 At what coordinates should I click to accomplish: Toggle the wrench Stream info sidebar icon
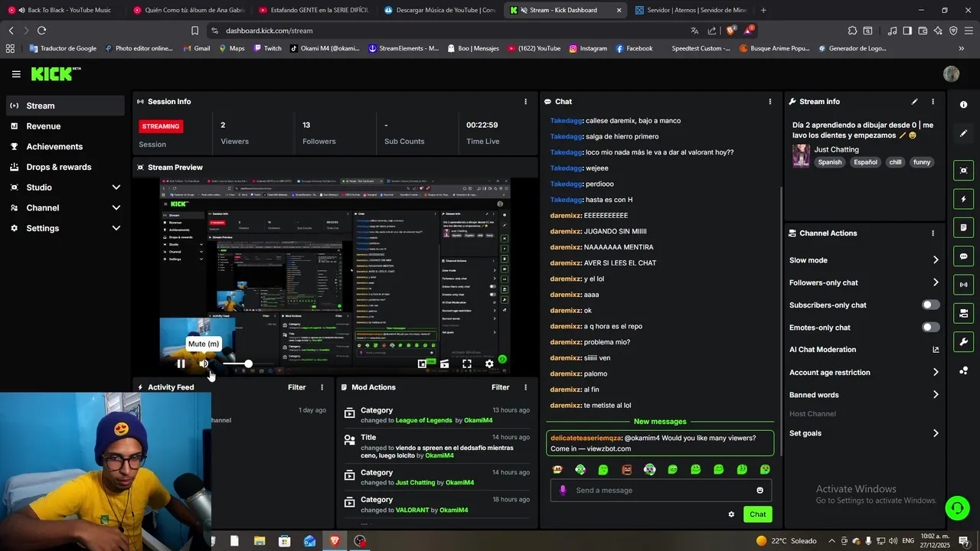click(x=963, y=341)
